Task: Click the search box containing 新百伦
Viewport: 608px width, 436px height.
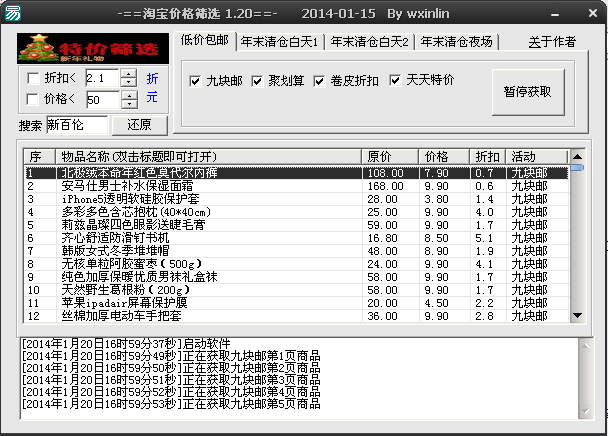Action: tap(77, 125)
